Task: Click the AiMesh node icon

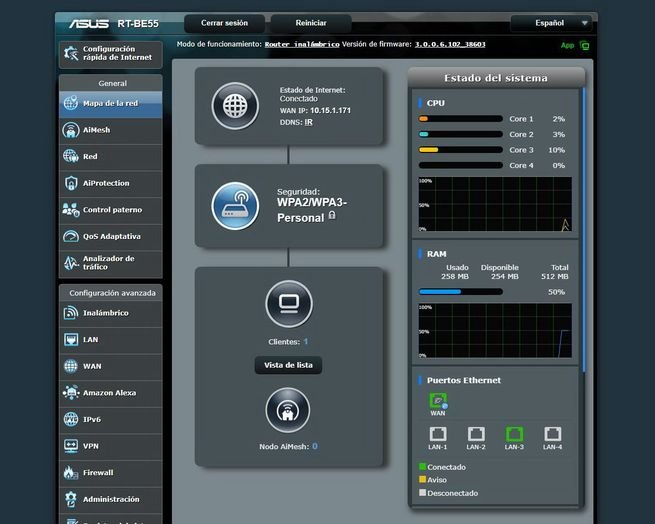Action: coord(288,410)
